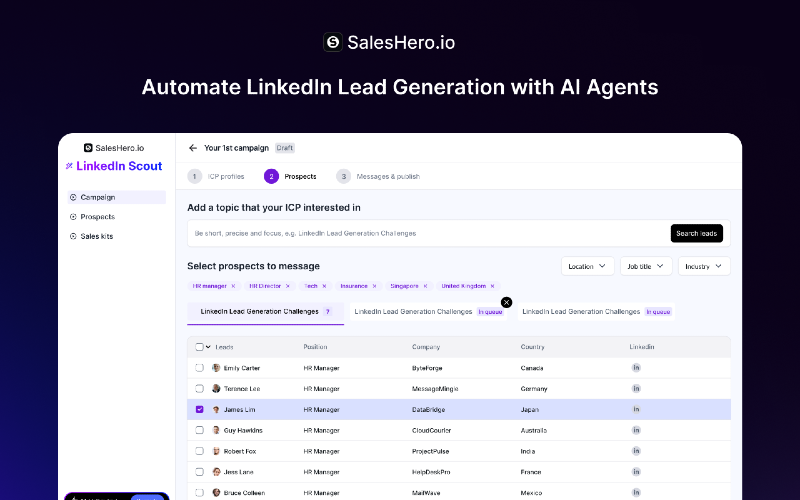
Task: Open Robert Fox's LinkedIn profile icon
Action: click(x=636, y=451)
